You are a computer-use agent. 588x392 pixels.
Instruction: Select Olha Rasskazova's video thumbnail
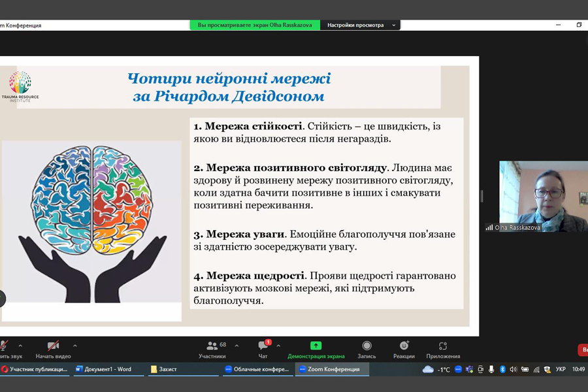point(544,196)
